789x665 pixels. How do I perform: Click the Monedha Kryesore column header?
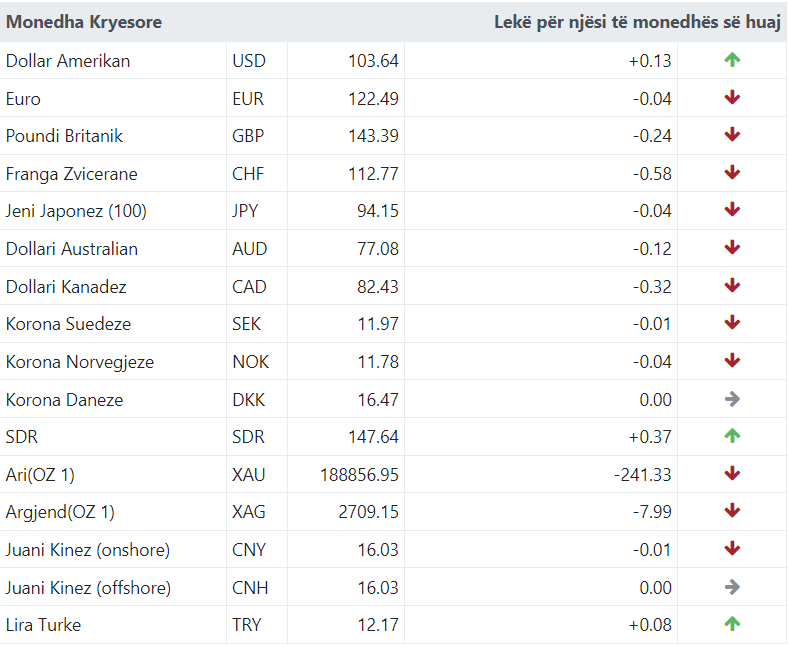(x=84, y=22)
